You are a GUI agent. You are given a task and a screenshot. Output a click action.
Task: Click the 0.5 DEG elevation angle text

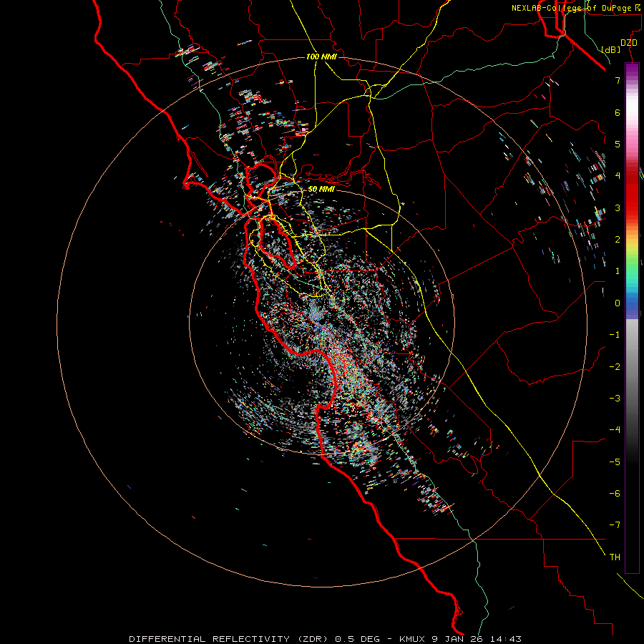tap(358, 639)
